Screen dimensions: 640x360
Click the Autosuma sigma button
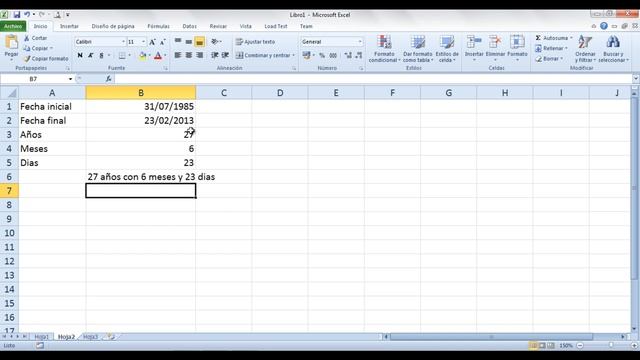pyautogui.click(x=553, y=38)
